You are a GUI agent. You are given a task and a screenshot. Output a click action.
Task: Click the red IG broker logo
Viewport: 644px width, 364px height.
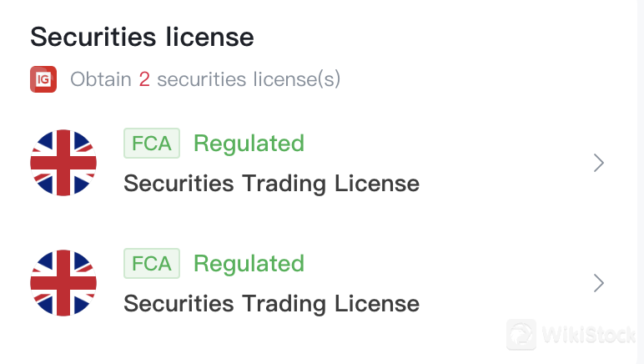43,79
